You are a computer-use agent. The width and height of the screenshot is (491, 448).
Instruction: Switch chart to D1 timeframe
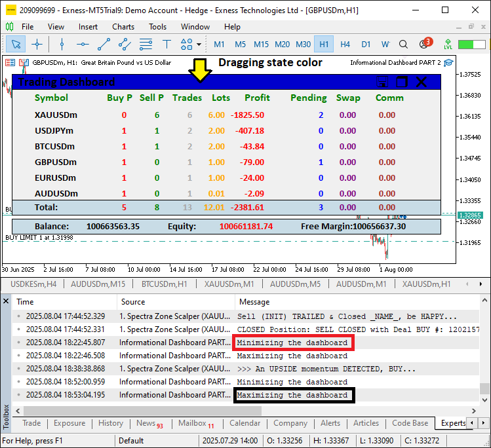(366, 44)
